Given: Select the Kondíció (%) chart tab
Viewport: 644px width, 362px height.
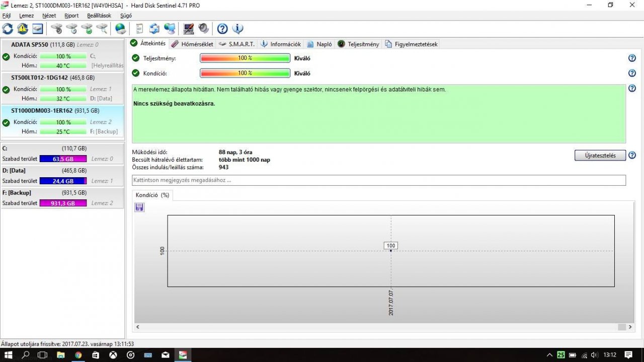Looking at the screenshot, I should 152,195.
